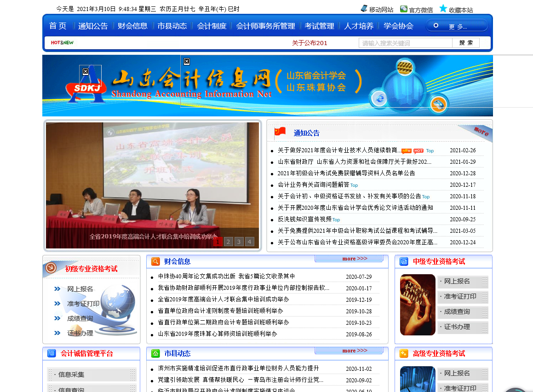
Task: Expand the 更多 navigation menu
Action: [457, 26]
